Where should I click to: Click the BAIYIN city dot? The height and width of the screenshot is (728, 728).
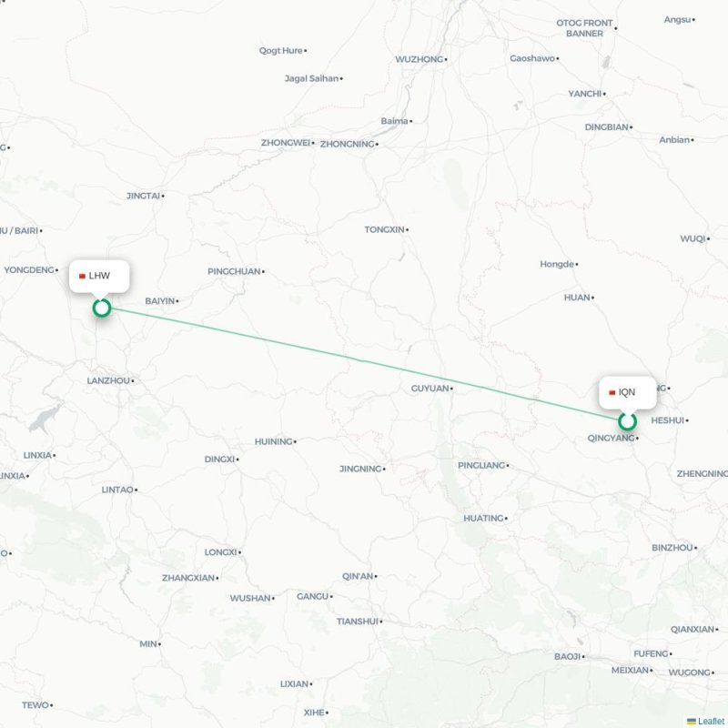click(177, 301)
